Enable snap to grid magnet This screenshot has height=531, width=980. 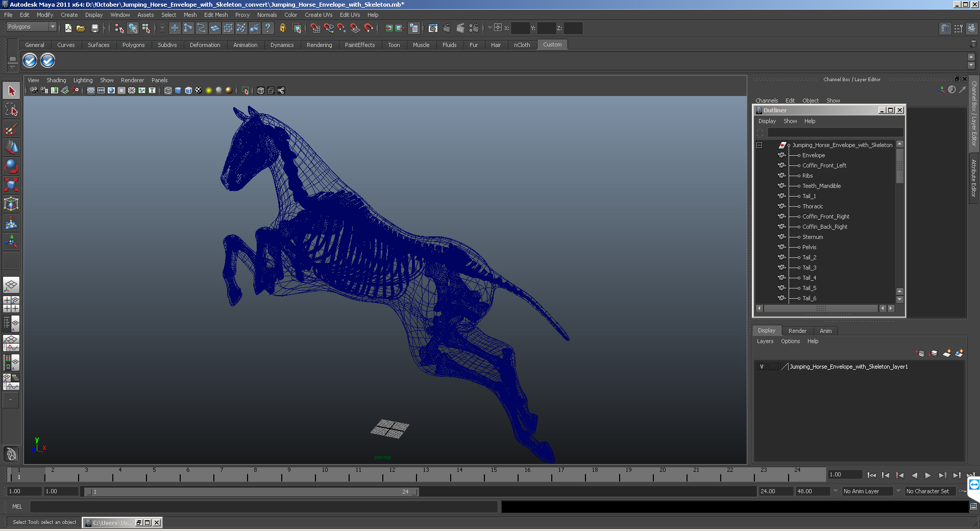(315, 28)
